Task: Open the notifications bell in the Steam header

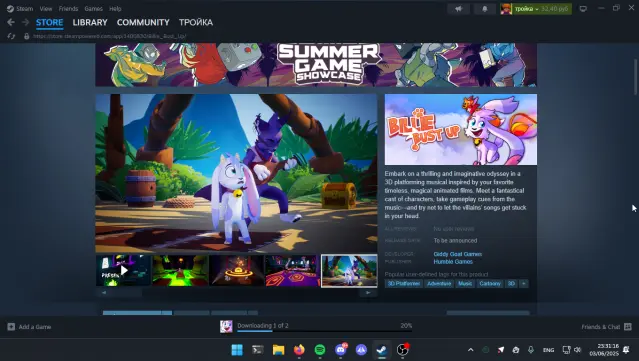Action: pyautogui.click(x=485, y=9)
